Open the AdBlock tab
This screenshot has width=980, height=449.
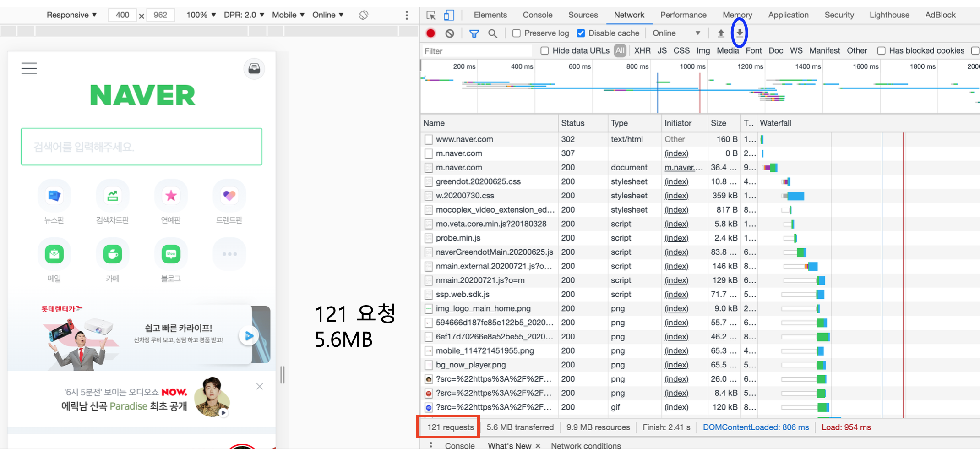tap(940, 15)
